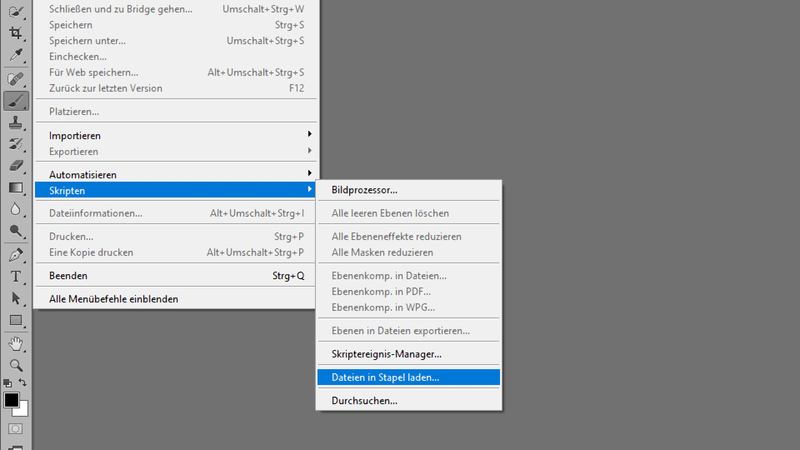Open the Importieren menu entry
800x450 pixels.
pyautogui.click(x=176, y=135)
